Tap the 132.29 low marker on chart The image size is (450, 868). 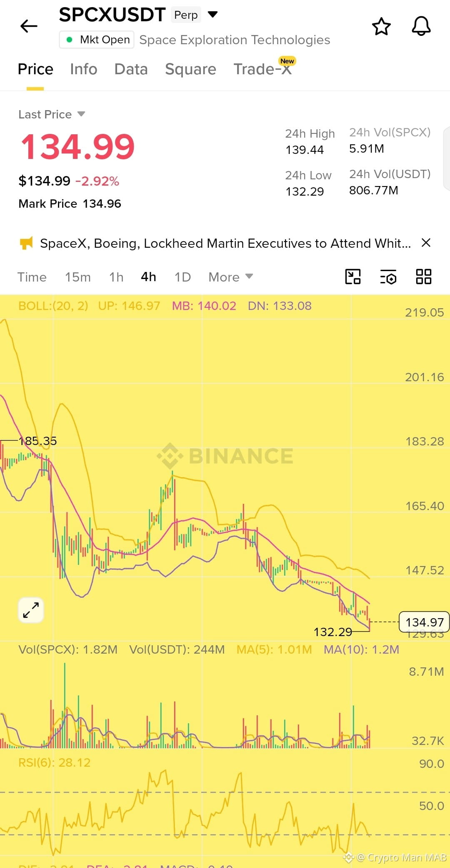point(333,632)
